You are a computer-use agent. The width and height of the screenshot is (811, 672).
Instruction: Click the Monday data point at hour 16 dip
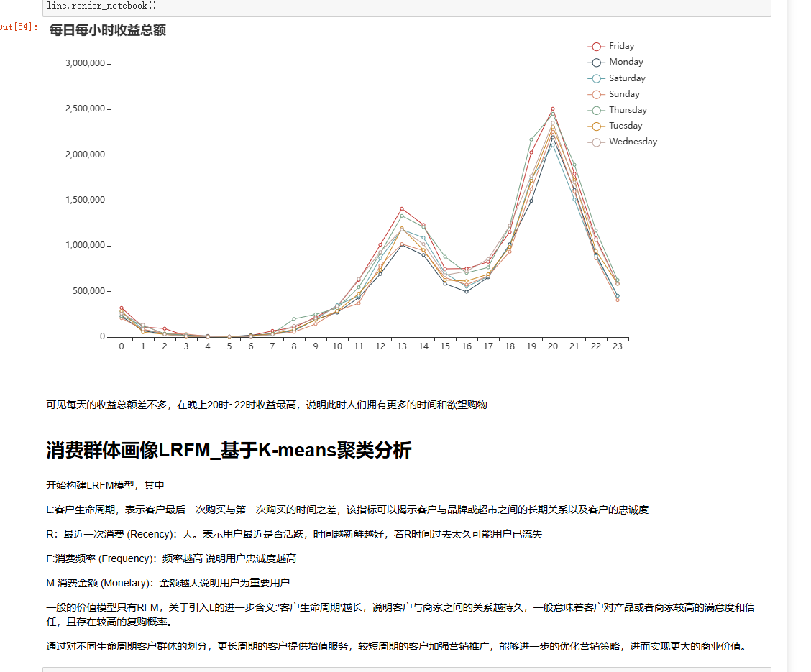(467, 292)
